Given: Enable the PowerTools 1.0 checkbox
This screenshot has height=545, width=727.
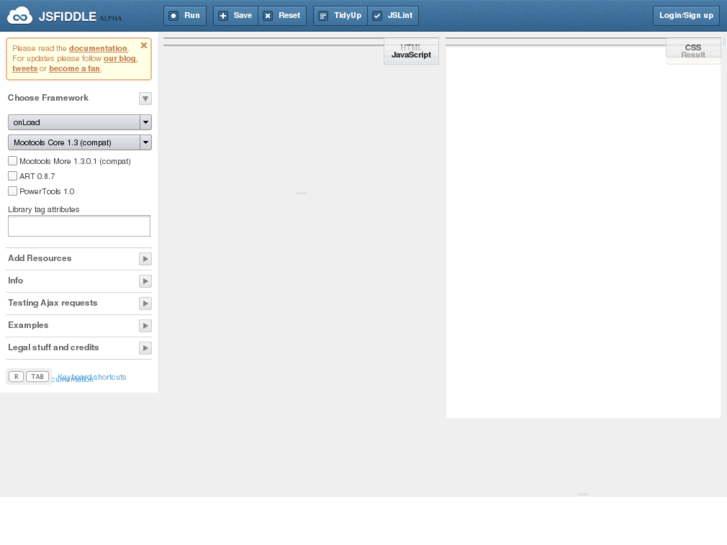Looking at the screenshot, I should coord(13,191).
